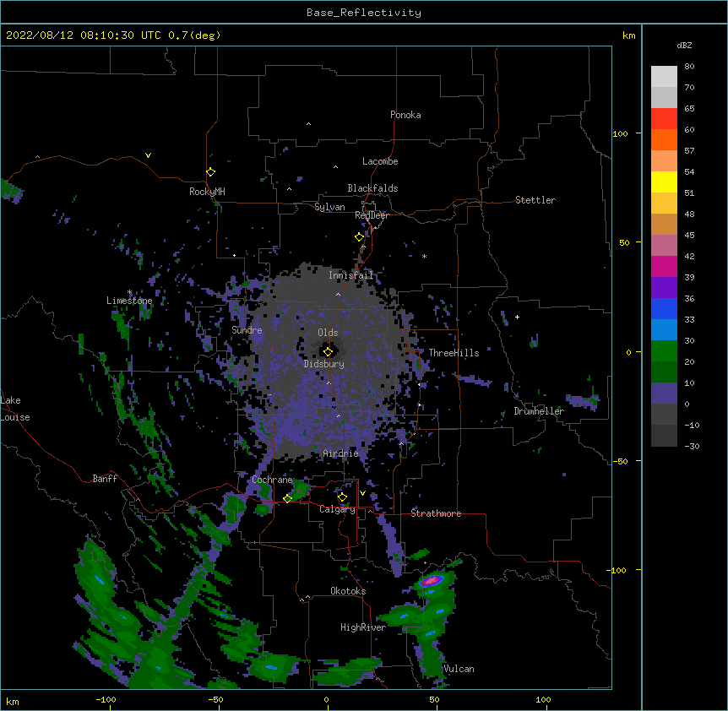Viewport: 728px width, 711px height.
Task: Click the 80 value on the dBZ legend
Action: [x=689, y=67]
